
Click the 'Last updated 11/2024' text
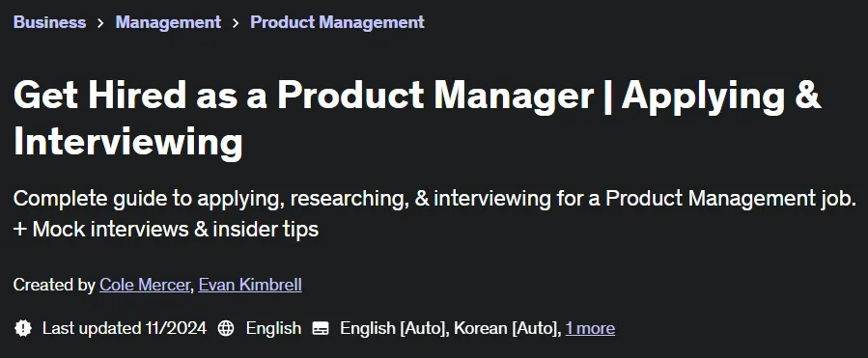coord(125,328)
